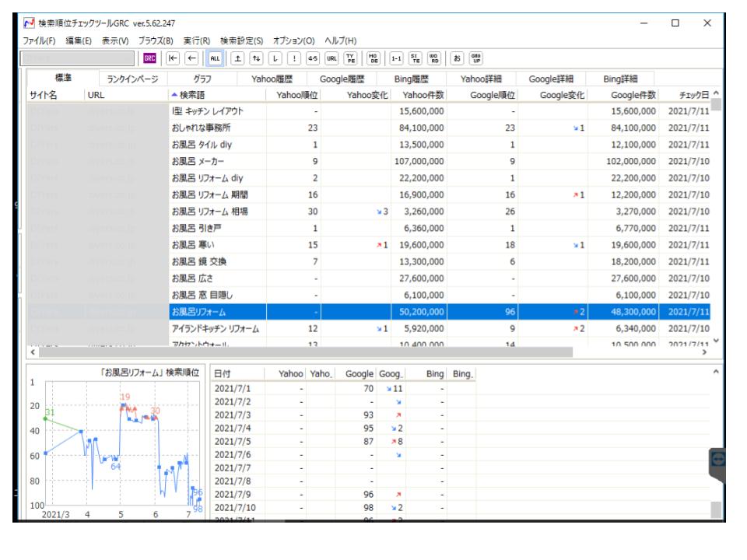Select the 2021/7/5 history row
This screenshot has height=560, width=747.
click(x=343, y=442)
